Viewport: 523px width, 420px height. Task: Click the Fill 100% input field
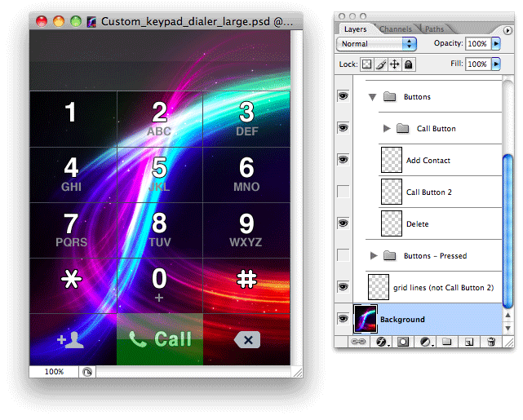point(478,64)
